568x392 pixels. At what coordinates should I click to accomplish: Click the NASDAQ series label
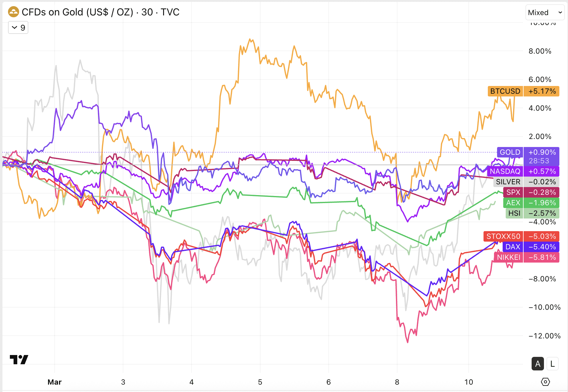(x=505, y=171)
